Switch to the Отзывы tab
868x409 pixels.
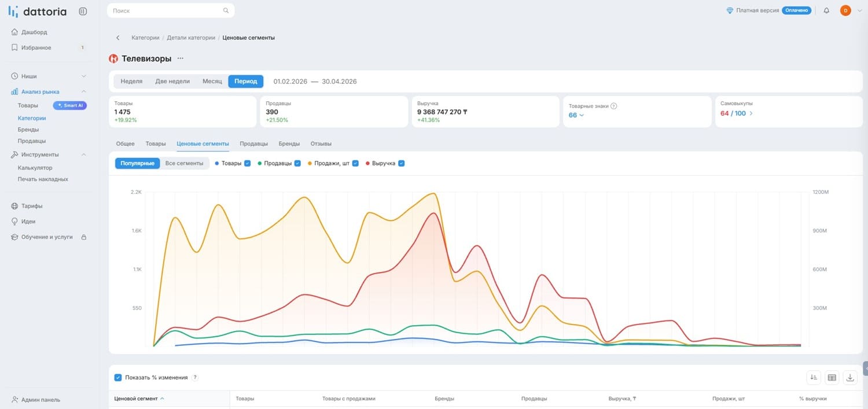[x=321, y=143]
